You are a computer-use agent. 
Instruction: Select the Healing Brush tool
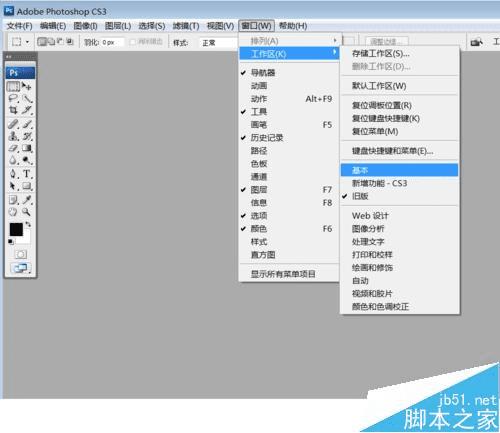13,124
